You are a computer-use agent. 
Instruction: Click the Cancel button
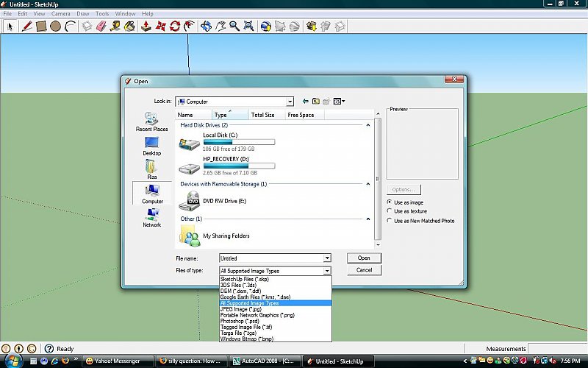point(364,270)
